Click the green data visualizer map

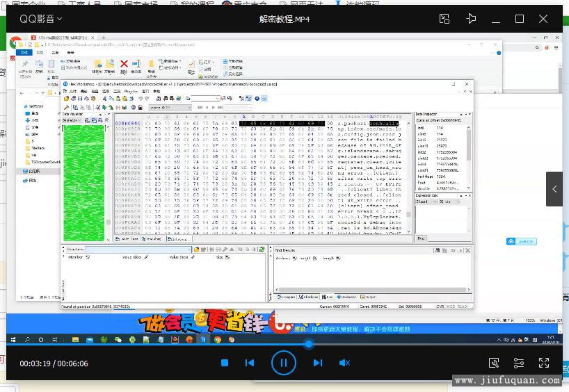pos(84,182)
